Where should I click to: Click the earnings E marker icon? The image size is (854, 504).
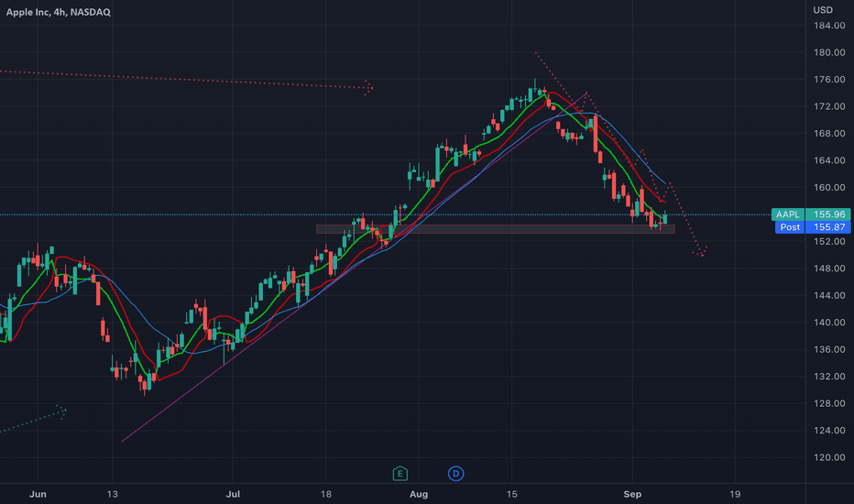(x=400, y=474)
